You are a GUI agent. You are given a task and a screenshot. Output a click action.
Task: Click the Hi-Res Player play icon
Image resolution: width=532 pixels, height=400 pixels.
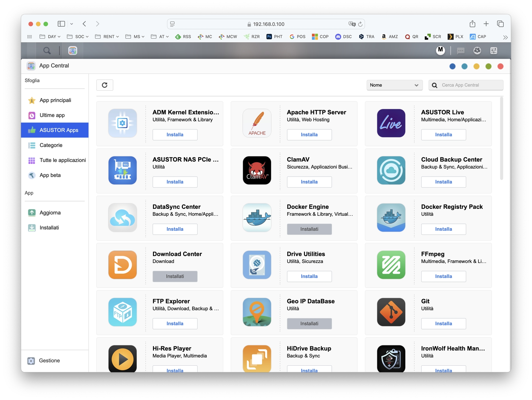(123, 358)
